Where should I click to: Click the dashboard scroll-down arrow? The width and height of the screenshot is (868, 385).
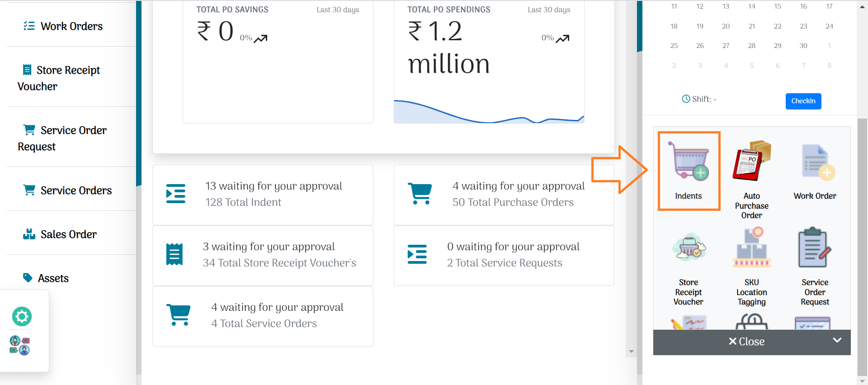(631, 352)
